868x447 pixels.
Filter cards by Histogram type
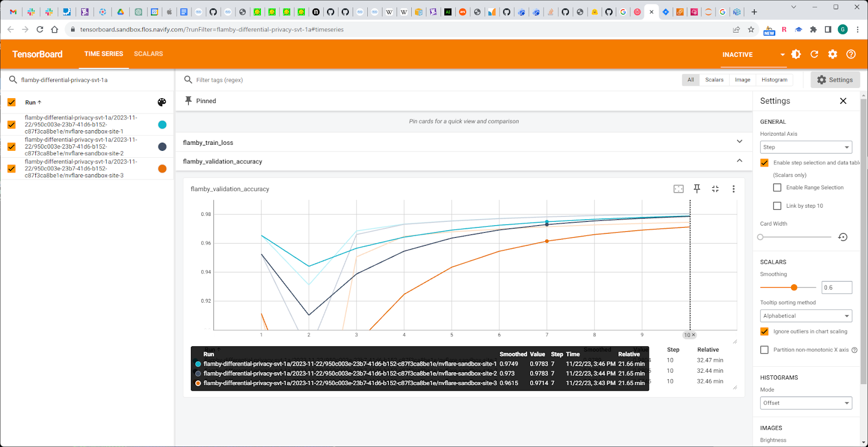click(774, 80)
